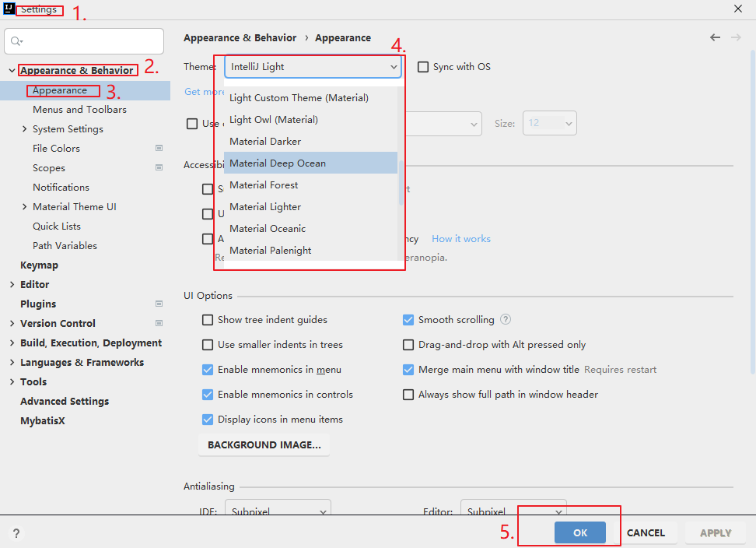Collapse the Appearance & Behavior tree node
756x548 pixels.
12,70
